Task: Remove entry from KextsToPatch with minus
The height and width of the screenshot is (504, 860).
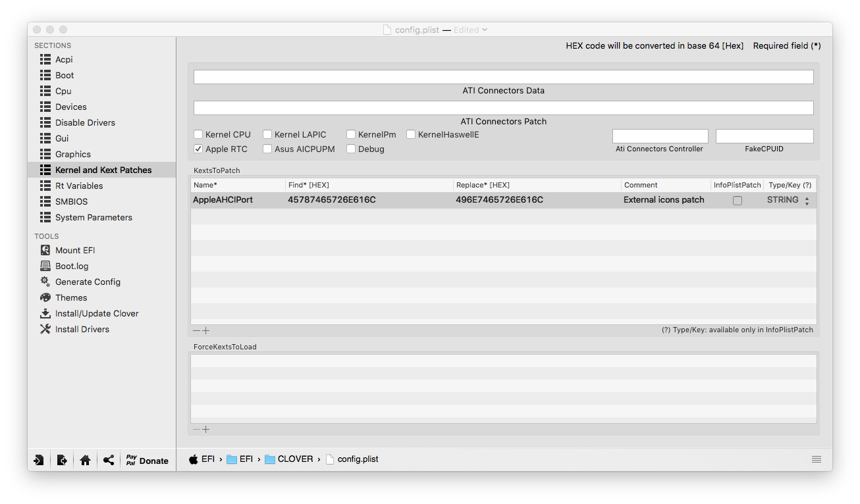Action: [196, 330]
